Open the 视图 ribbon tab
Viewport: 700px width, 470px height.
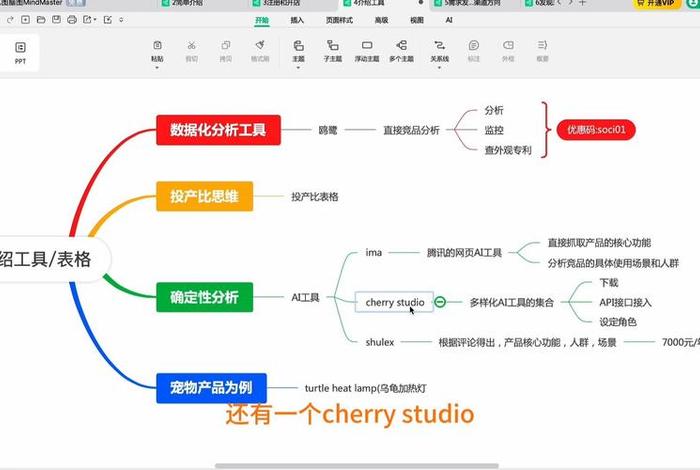click(x=417, y=20)
